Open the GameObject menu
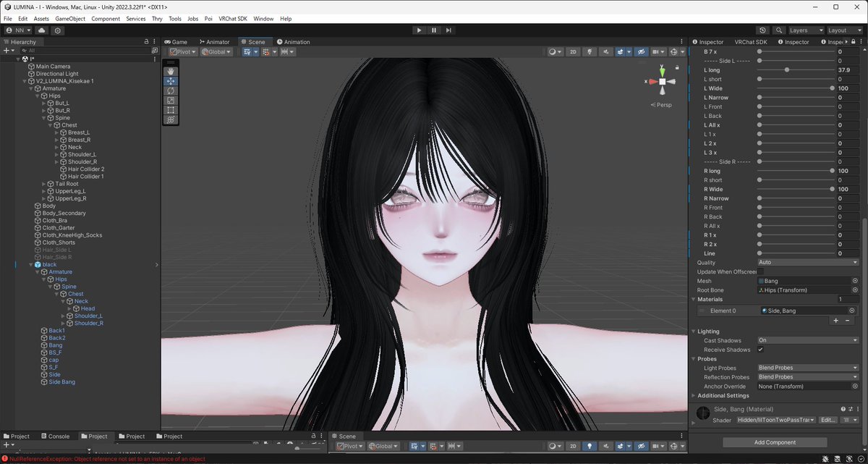 (70, 18)
